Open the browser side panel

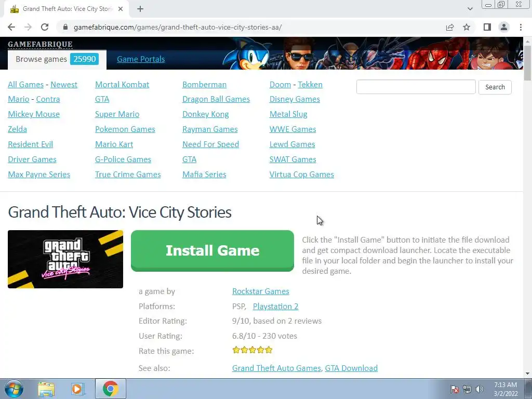487,27
